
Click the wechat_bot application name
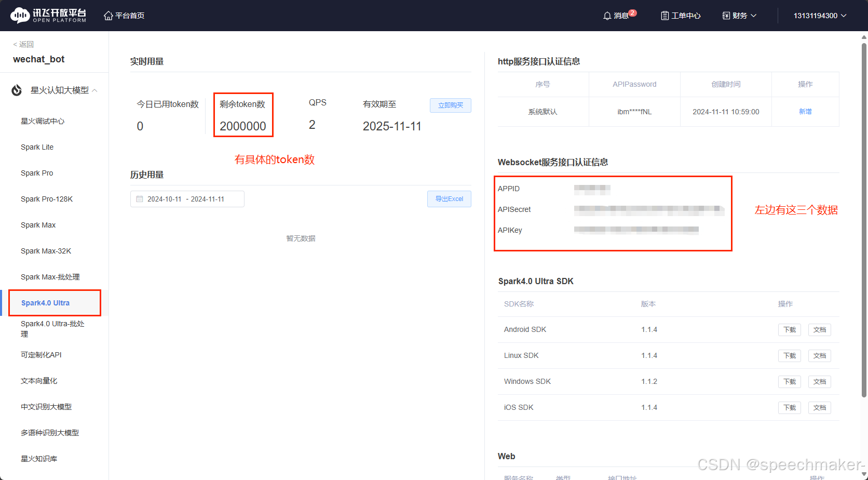[39, 59]
